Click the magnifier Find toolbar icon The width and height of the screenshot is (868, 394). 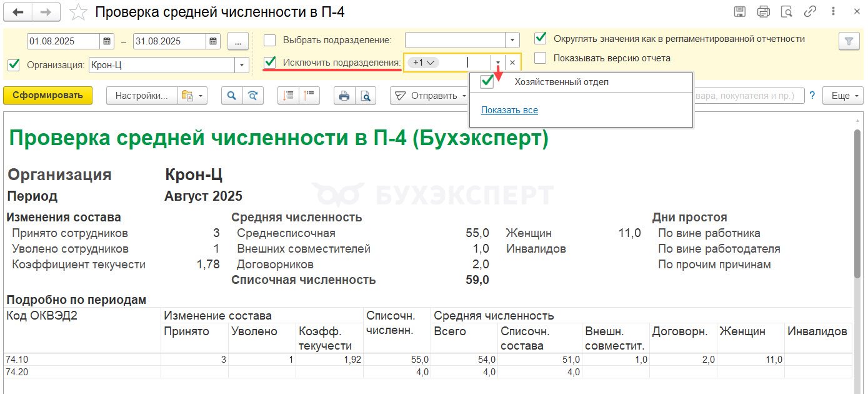pyautogui.click(x=231, y=96)
